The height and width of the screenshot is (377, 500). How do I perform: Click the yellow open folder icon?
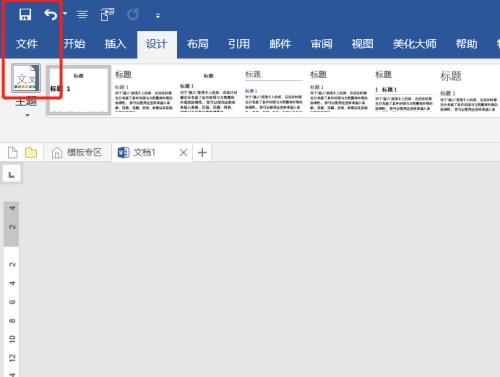(31, 153)
